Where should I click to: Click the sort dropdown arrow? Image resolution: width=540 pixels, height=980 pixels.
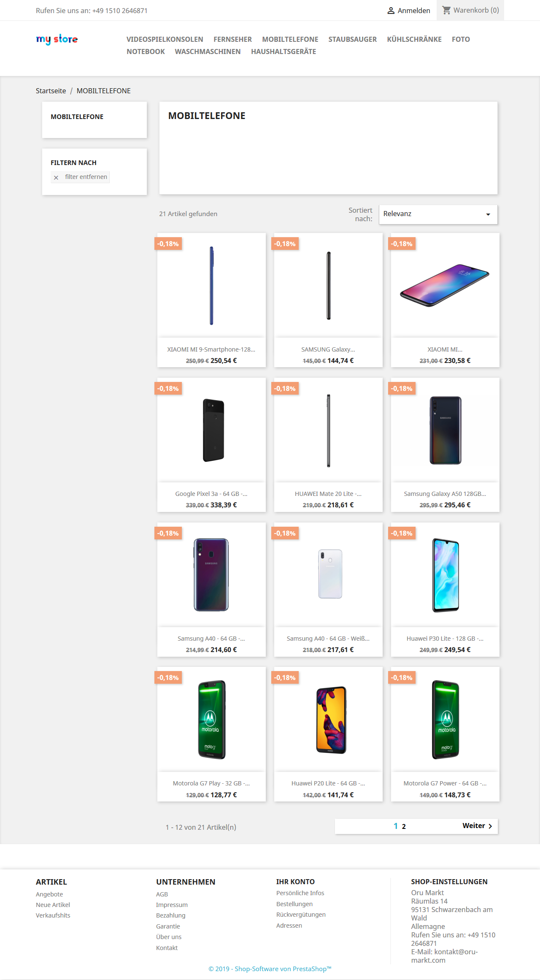[x=488, y=214]
